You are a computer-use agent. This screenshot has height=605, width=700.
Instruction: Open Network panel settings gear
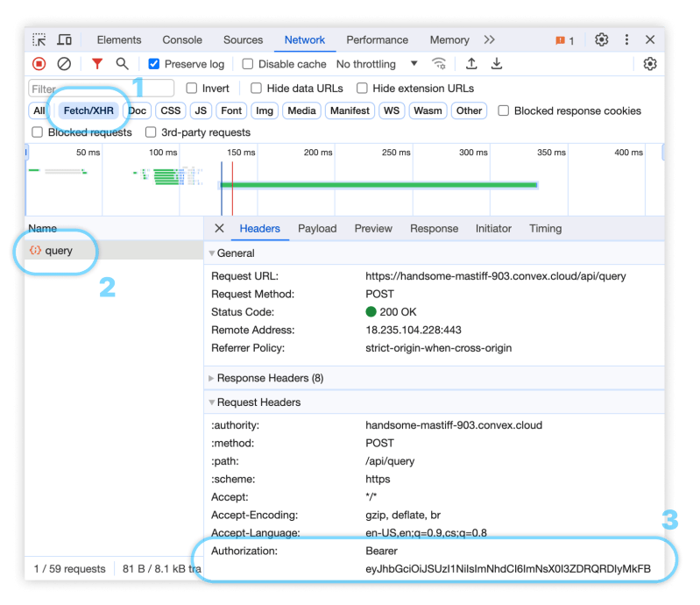click(x=649, y=64)
